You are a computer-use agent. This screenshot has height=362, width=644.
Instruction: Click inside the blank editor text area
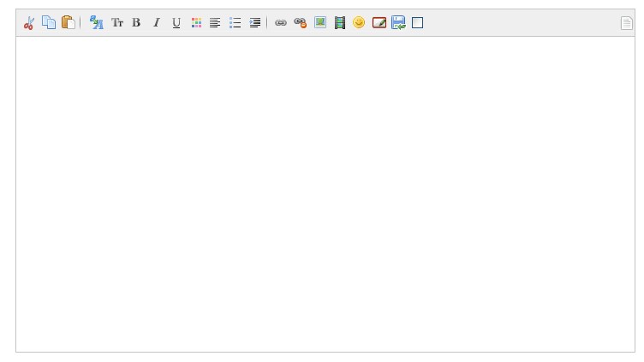(325, 193)
